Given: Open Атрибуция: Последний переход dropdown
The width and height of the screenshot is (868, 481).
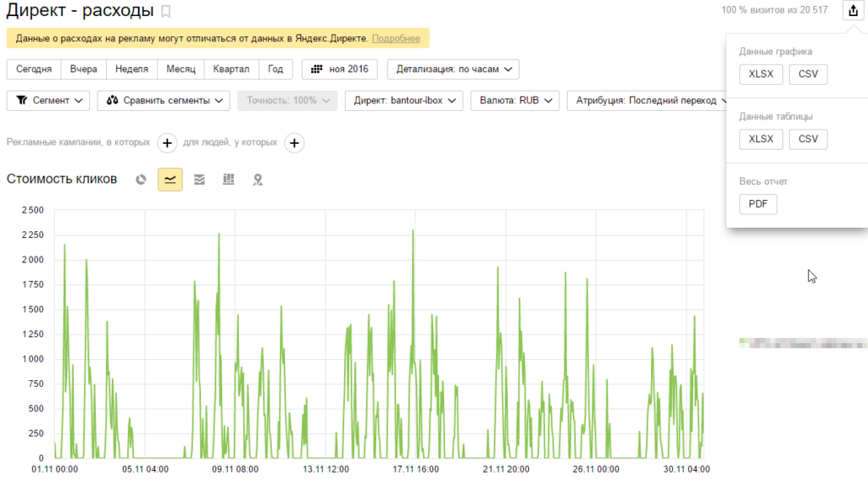Looking at the screenshot, I should tap(646, 101).
